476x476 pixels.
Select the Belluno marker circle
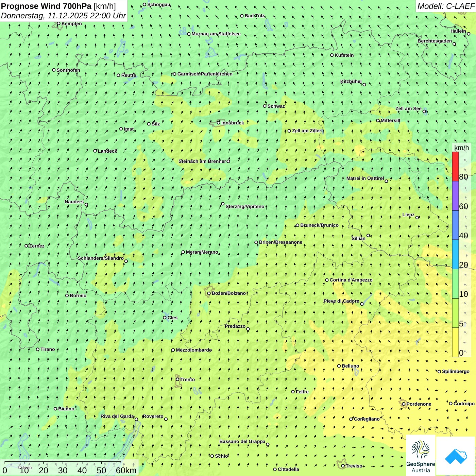point(339,366)
